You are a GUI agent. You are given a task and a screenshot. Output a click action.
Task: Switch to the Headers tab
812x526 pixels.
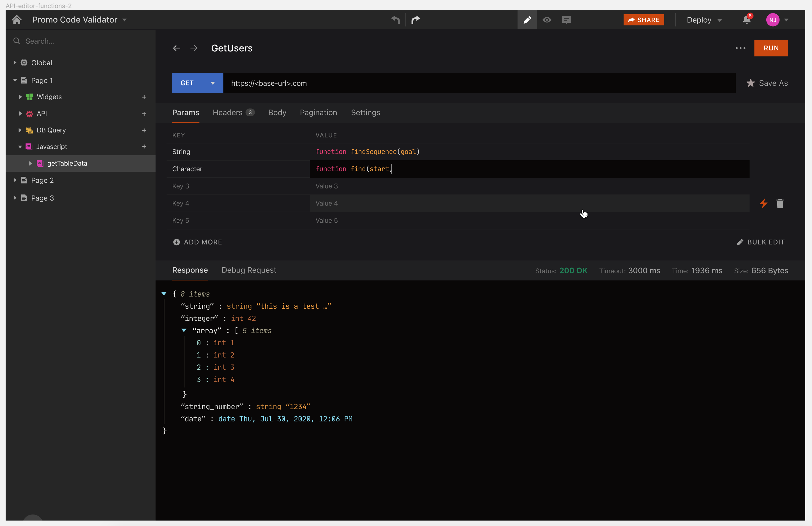click(x=228, y=113)
